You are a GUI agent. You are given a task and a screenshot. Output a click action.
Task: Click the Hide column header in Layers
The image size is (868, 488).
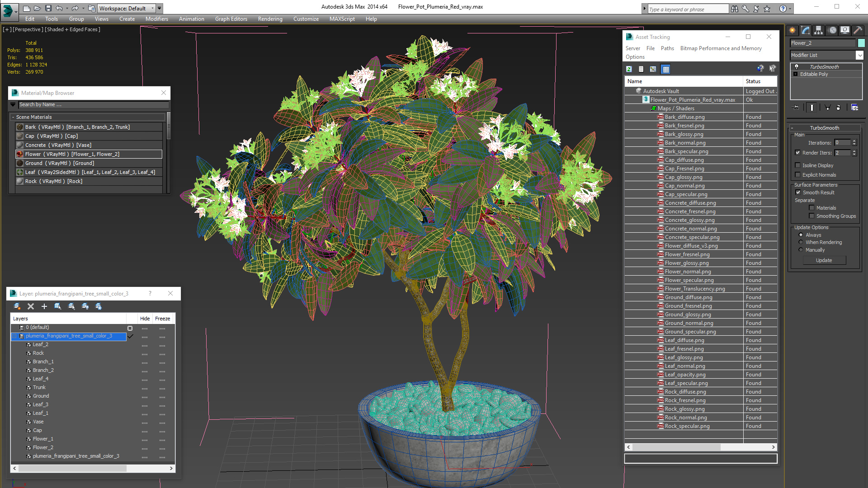tap(145, 319)
